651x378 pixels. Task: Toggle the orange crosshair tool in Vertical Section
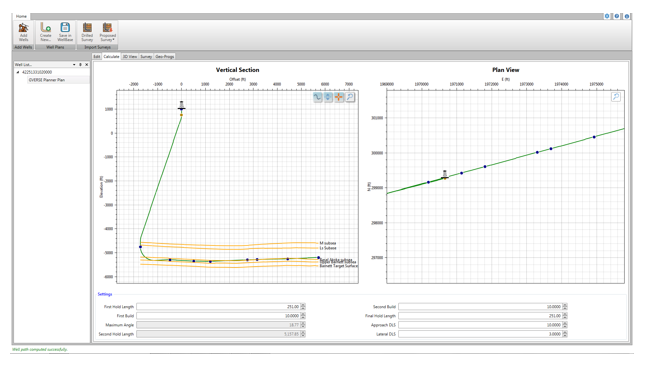(x=339, y=97)
